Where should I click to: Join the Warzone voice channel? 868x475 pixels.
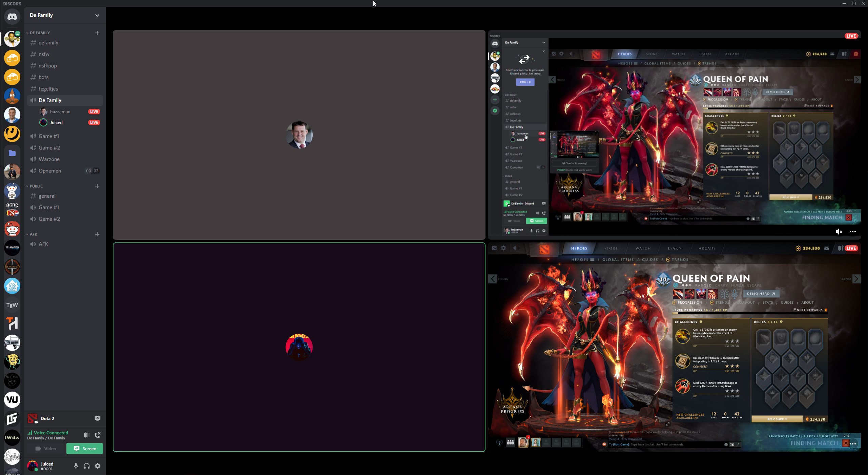49,159
